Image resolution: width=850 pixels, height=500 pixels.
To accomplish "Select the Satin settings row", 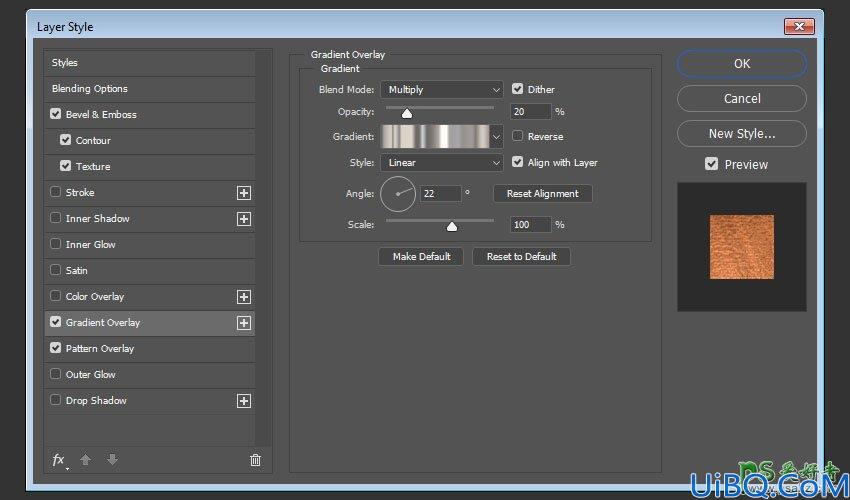I will pos(150,271).
